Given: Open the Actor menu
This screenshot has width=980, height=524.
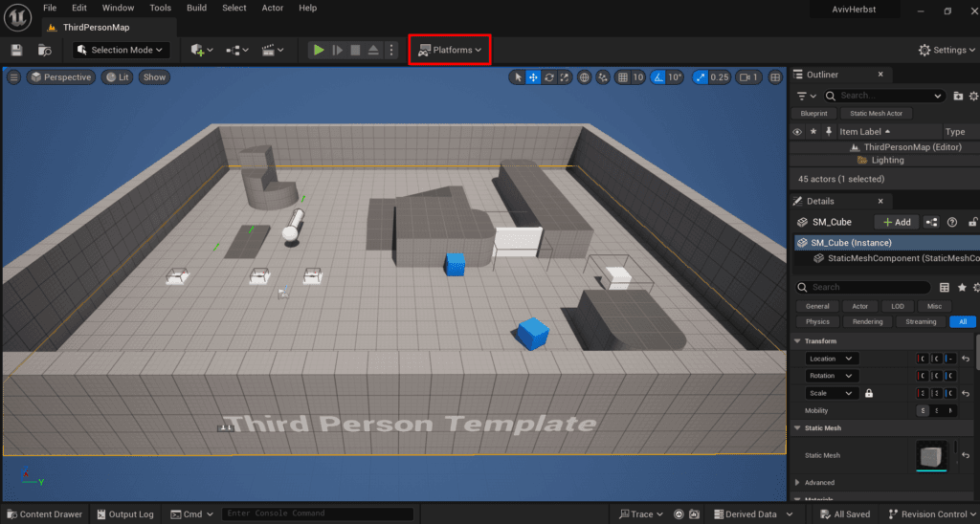Looking at the screenshot, I should [273, 8].
